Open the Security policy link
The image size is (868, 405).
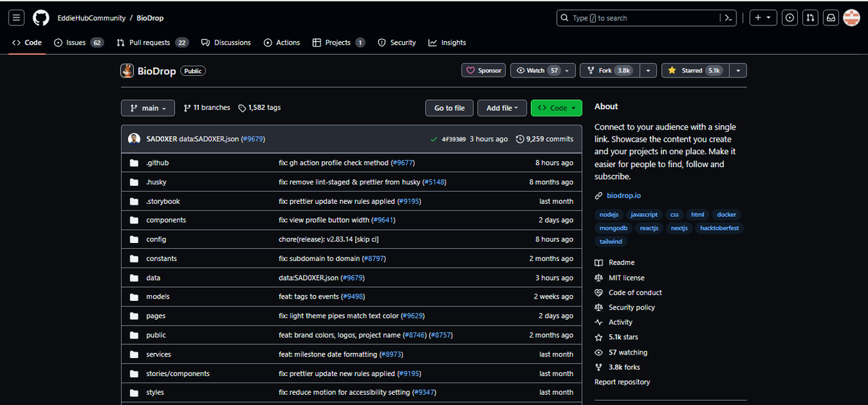[x=624, y=307]
